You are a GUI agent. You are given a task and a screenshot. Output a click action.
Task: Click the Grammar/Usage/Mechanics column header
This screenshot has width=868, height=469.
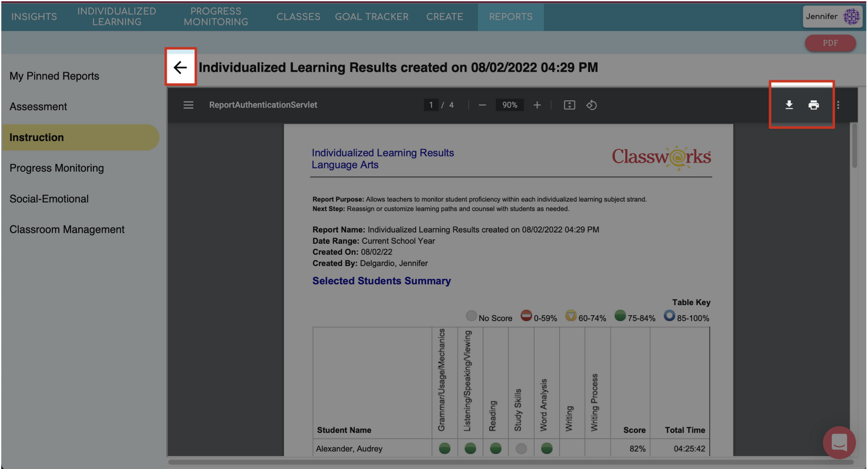point(441,380)
